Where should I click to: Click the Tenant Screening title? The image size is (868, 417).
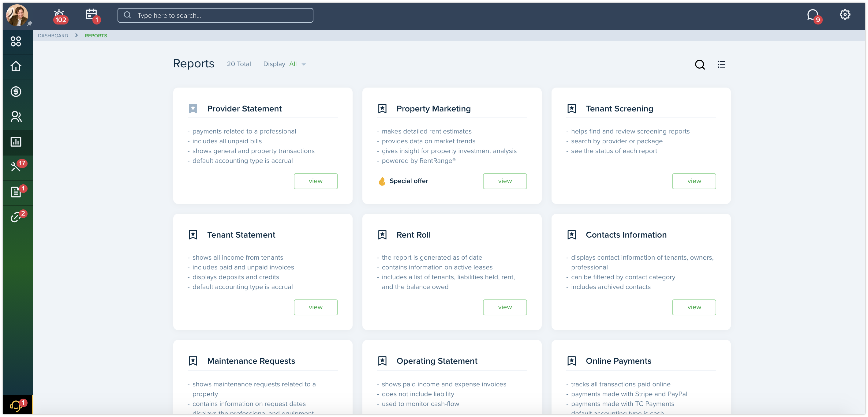[619, 109]
